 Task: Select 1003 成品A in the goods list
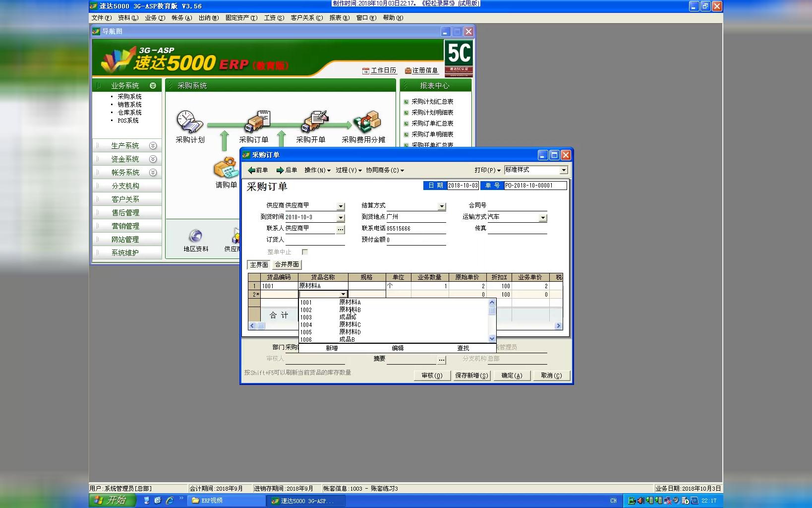pyautogui.click(x=394, y=317)
